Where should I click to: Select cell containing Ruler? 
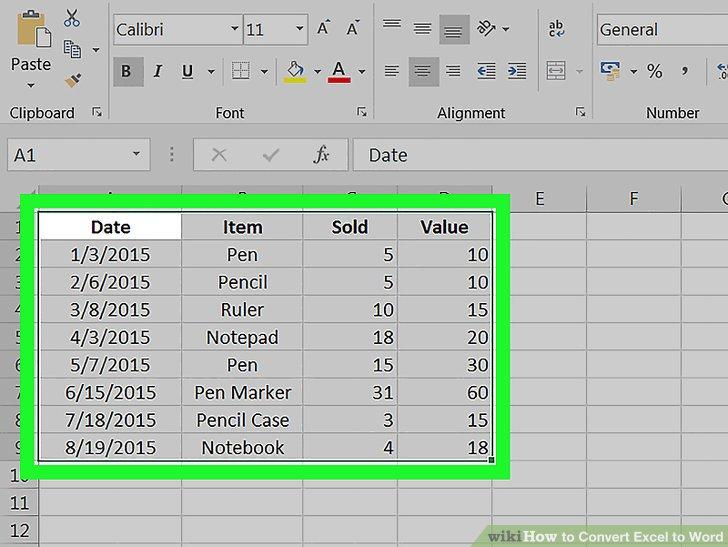pos(242,309)
